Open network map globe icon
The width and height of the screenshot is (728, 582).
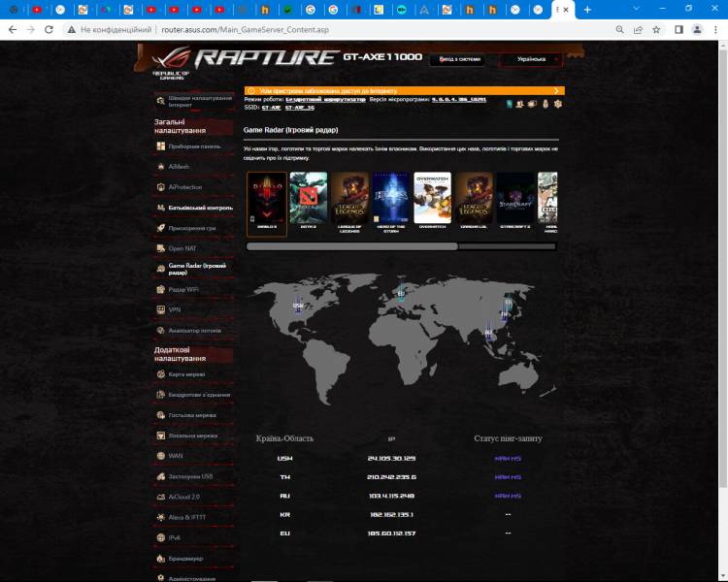point(160,374)
